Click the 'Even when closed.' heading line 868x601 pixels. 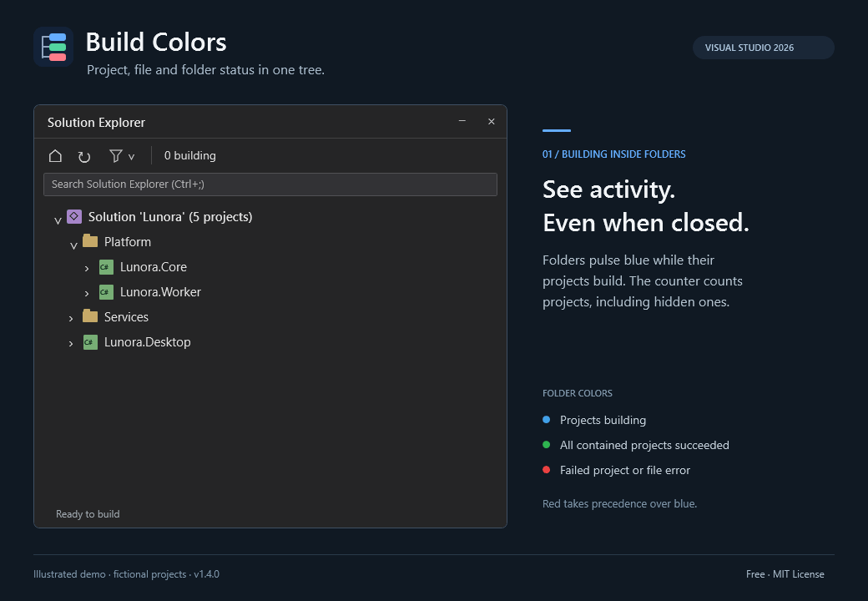pos(646,223)
